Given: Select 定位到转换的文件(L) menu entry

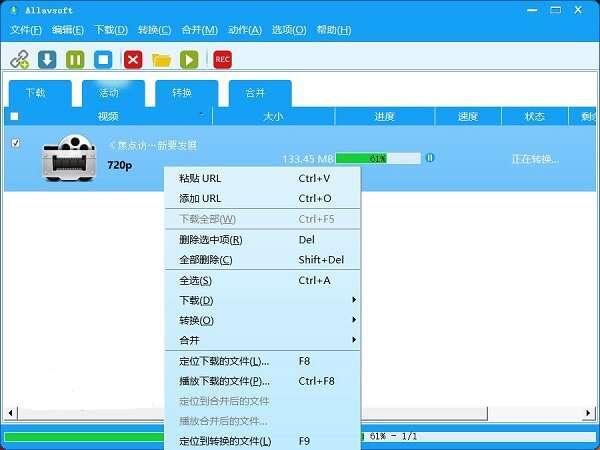Looking at the screenshot, I should [x=262, y=441].
